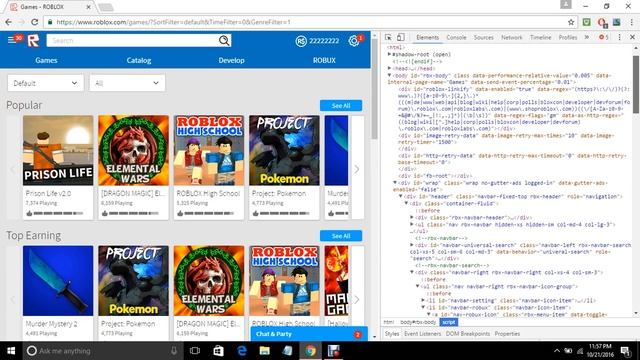Screen dimensions: 640x360
Task: Open the Roblox hamburger navigation menu
Action: (x=11, y=40)
